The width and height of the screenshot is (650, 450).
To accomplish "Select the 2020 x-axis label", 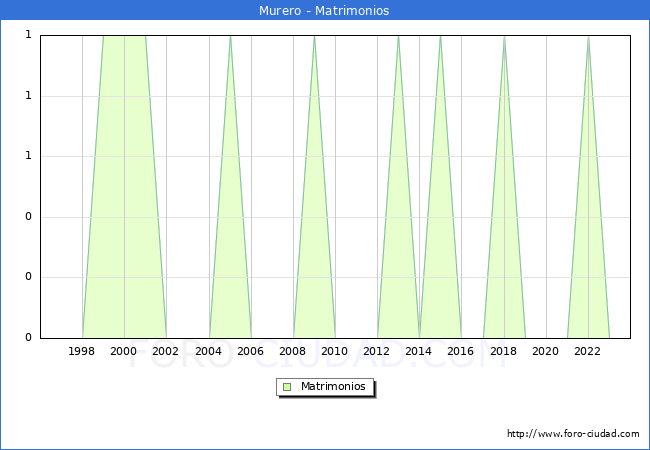I will coord(546,351).
